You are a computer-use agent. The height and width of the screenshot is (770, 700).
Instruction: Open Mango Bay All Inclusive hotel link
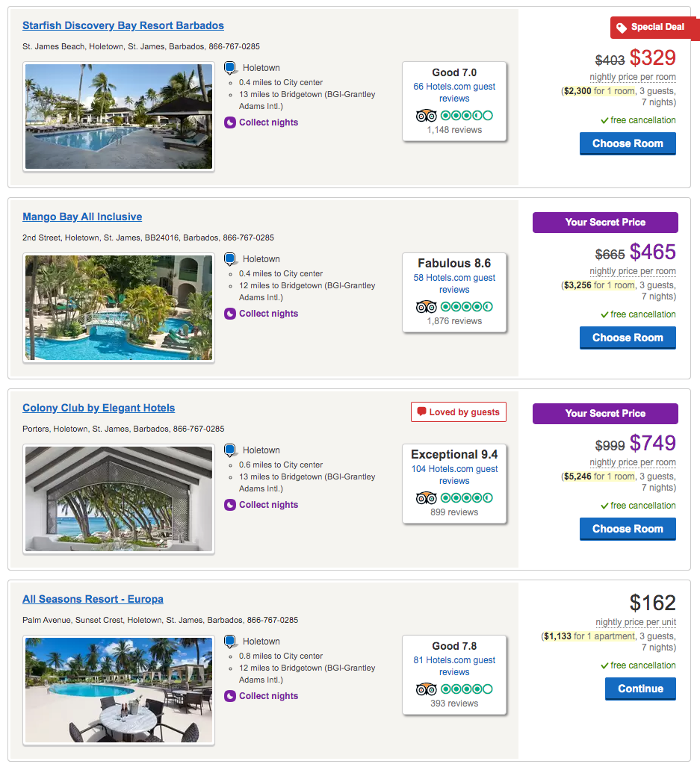tap(82, 217)
